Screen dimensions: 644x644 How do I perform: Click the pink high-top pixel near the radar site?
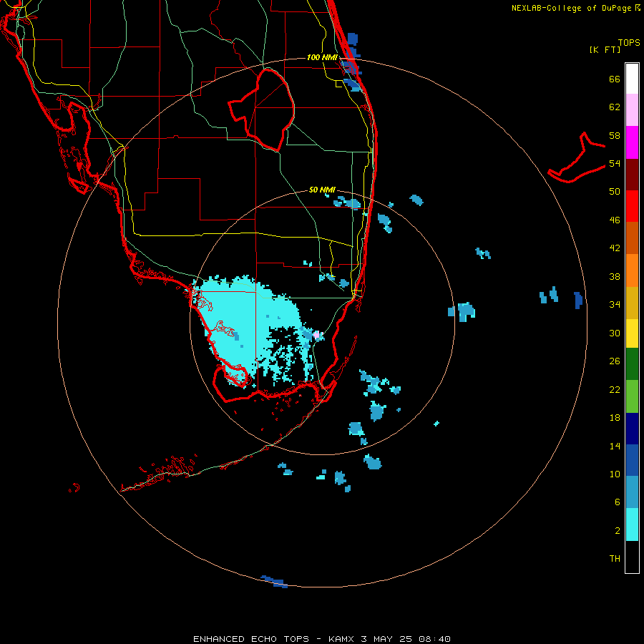pyautogui.click(x=316, y=335)
